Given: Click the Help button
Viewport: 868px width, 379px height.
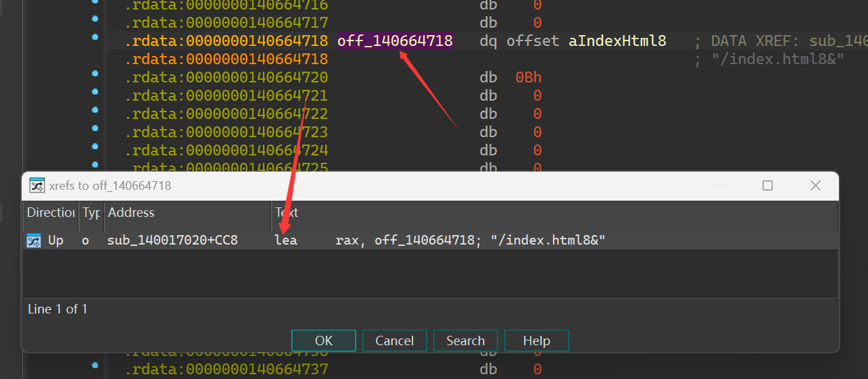Looking at the screenshot, I should pyautogui.click(x=536, y=340).
